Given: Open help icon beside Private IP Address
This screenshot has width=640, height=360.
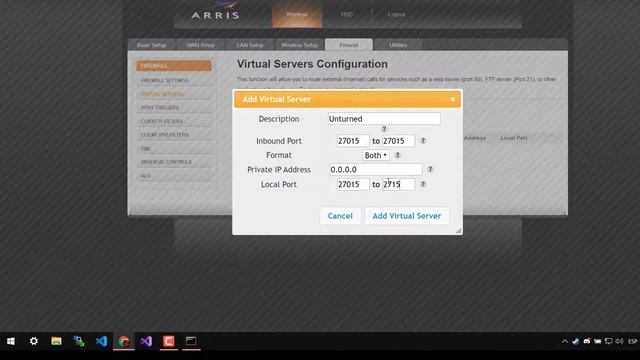Looking at the screenshot, I should click(430, 169).
